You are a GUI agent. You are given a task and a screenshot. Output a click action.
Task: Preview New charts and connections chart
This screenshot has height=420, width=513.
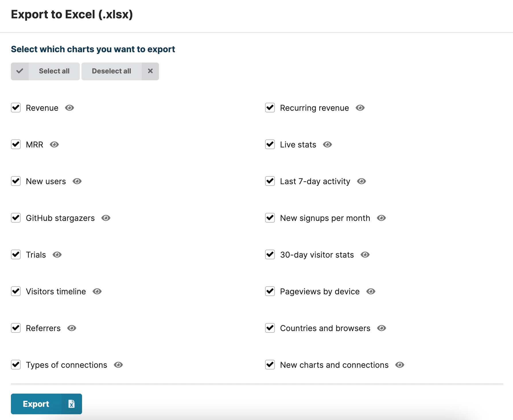pos(400,365)
